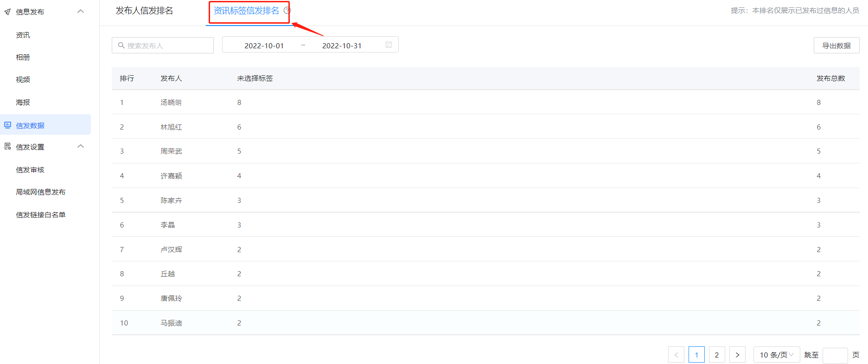Screen dimensions: 868x364
Task: Click 发布总数 value 8 for 汤晓明
Action: click(818, 102)
